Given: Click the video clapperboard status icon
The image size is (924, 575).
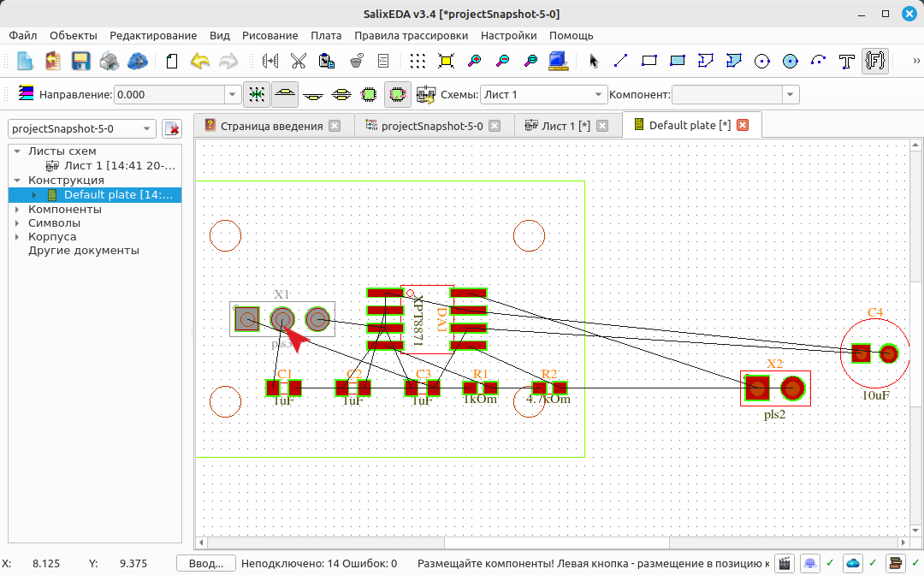Looking at the screenshot, I should click(x=784, y=564).
